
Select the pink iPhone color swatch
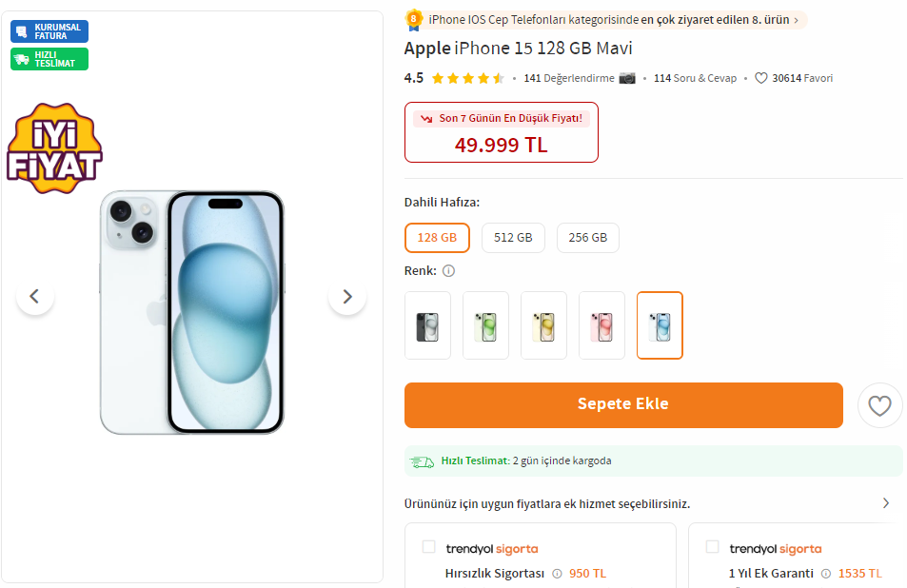601,325
